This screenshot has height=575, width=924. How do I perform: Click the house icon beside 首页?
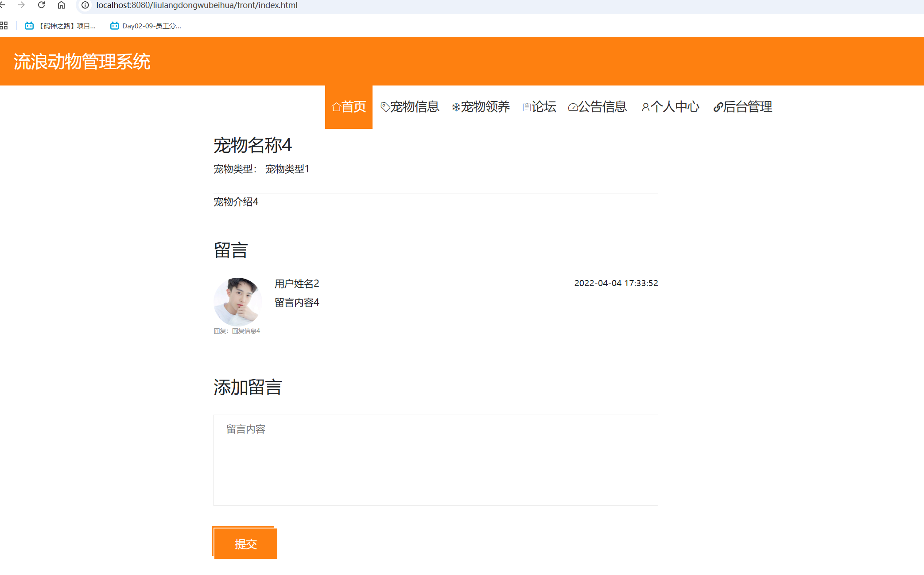[336, 107]
